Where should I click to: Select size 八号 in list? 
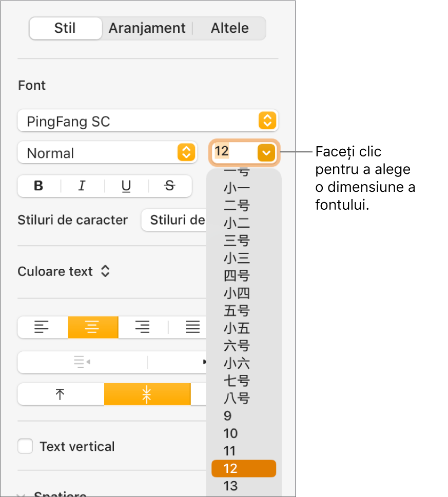tap(243, 398)
